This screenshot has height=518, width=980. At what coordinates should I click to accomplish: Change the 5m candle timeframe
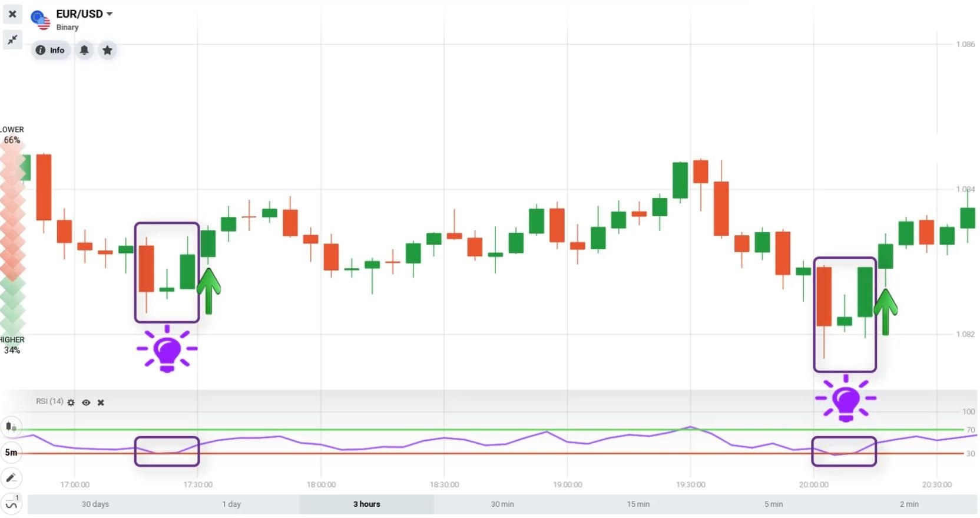(x=11, y=453)
